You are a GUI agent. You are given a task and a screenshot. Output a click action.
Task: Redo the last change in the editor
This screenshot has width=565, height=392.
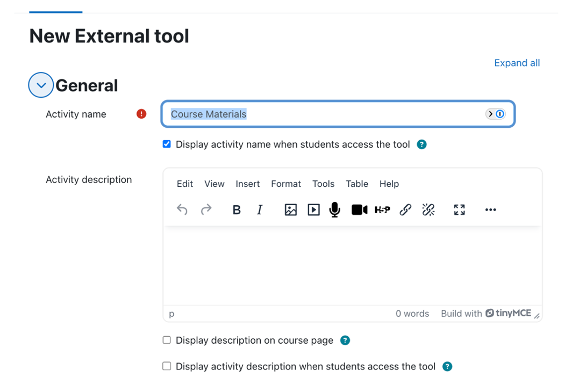[206, 210]
